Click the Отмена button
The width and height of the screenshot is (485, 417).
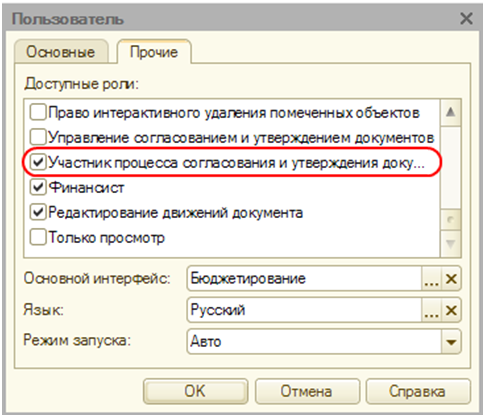coord(307,391)
